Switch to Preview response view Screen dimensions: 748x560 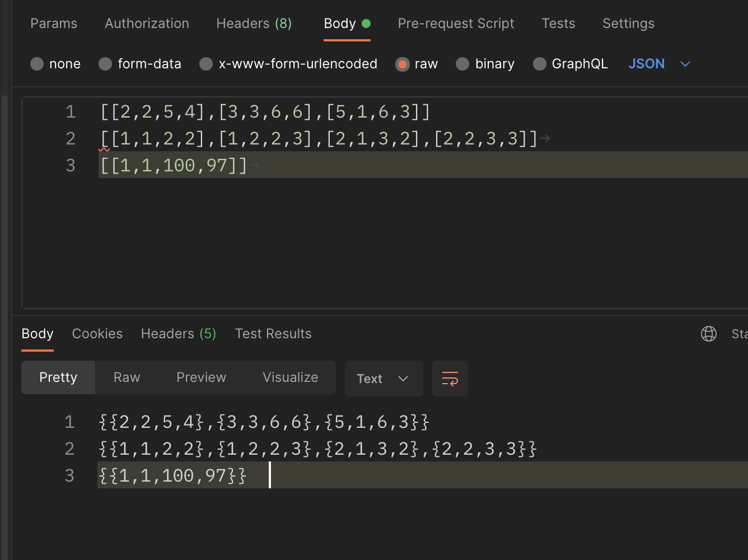pyautogui.click(x=201, y=377)
